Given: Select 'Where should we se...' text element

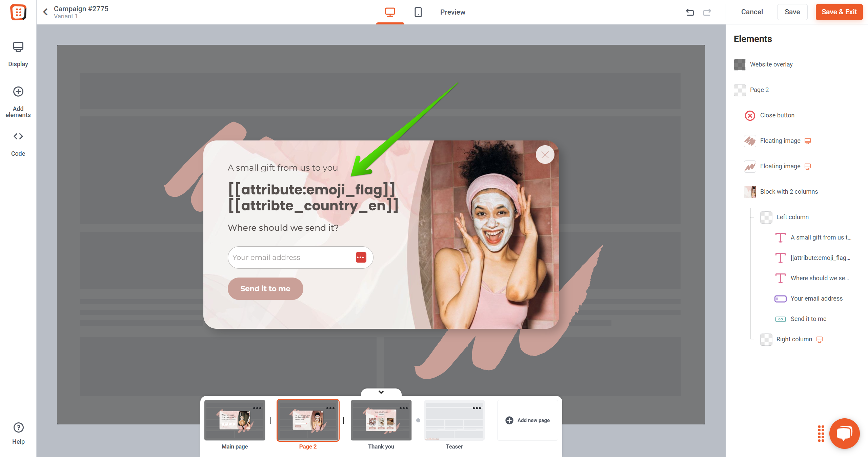Looking at the screenshot, I should 812,278.
